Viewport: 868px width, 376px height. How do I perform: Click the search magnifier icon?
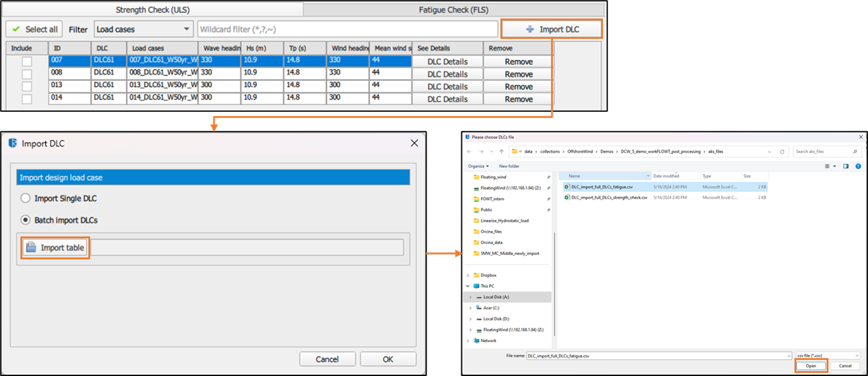coord(855,151)
